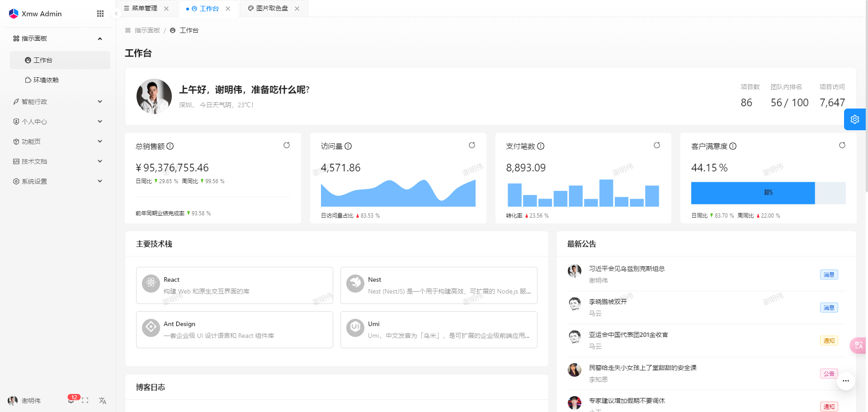The image size is (868, 412).
Task: Refresh the 客户满意度 card
Action: pyautogui.click(x=842, y=145)
